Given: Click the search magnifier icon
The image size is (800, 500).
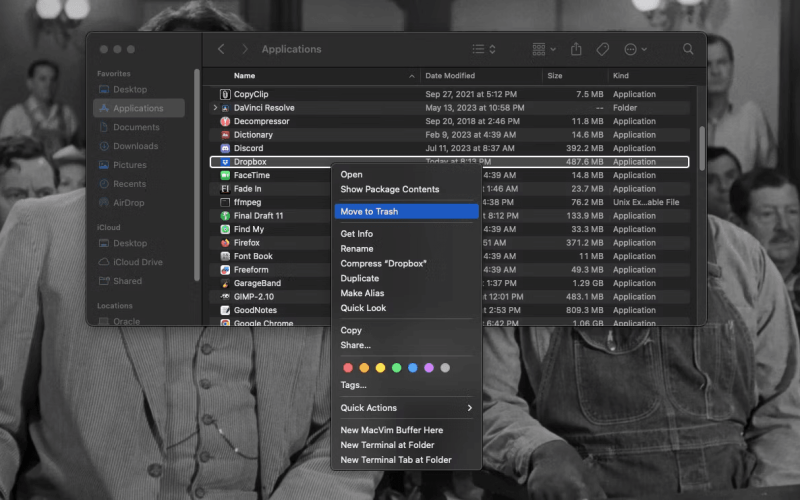Looking at the screenshot, I should 688,49.
